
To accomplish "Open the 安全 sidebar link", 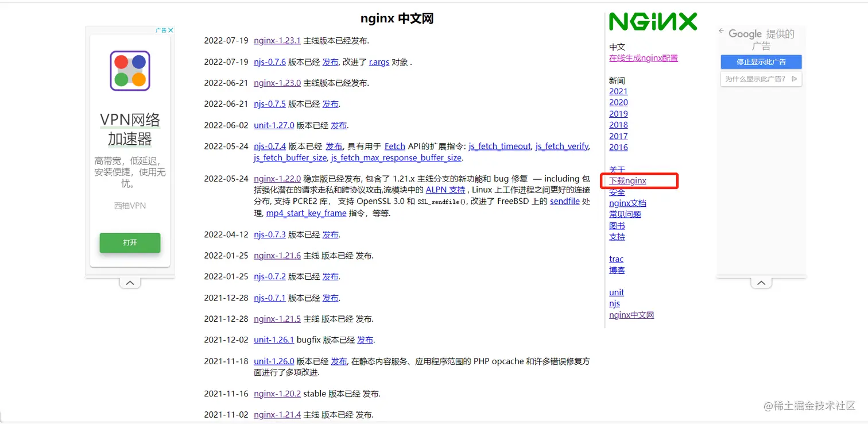I will (617, 192).
